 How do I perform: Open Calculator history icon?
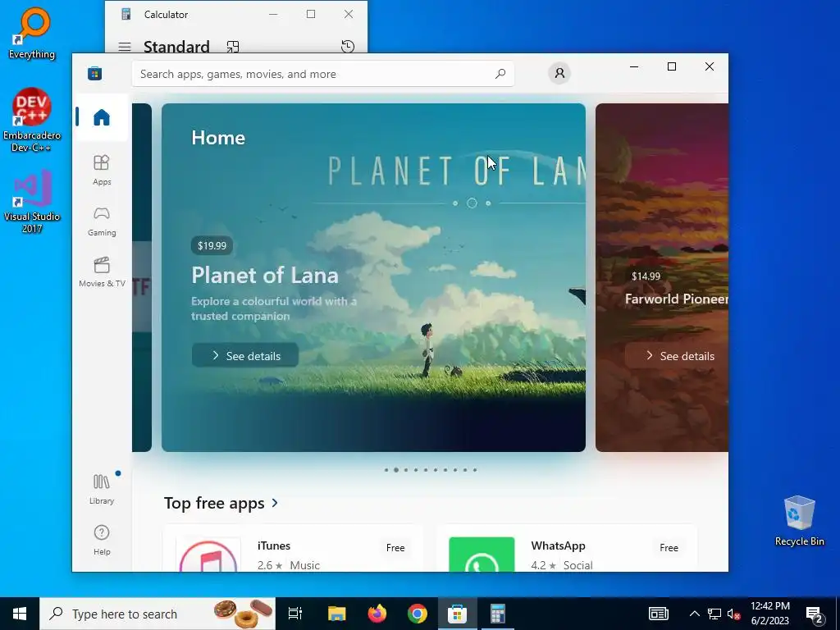tap(348, 46)
